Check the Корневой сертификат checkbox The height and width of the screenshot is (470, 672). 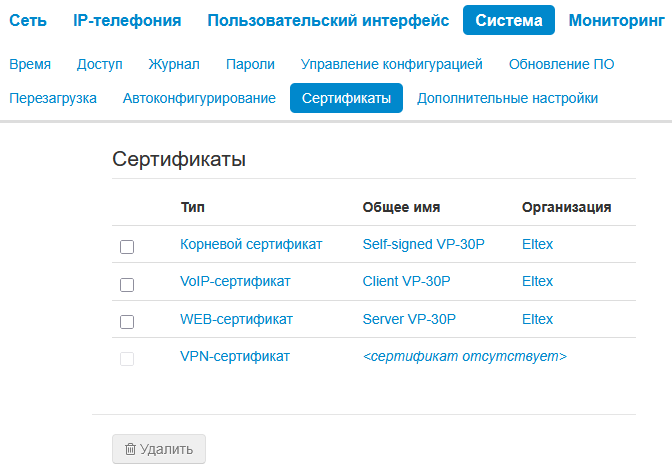[127, 247]
